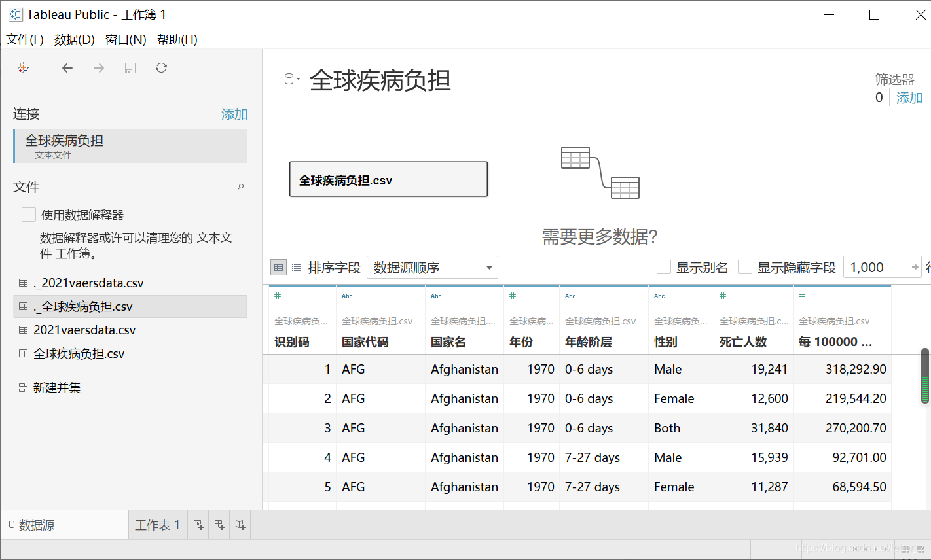The height and width of the screenshot is (560, 931).
Task: Click the Abc type icon above 性别
Action: 659,296
